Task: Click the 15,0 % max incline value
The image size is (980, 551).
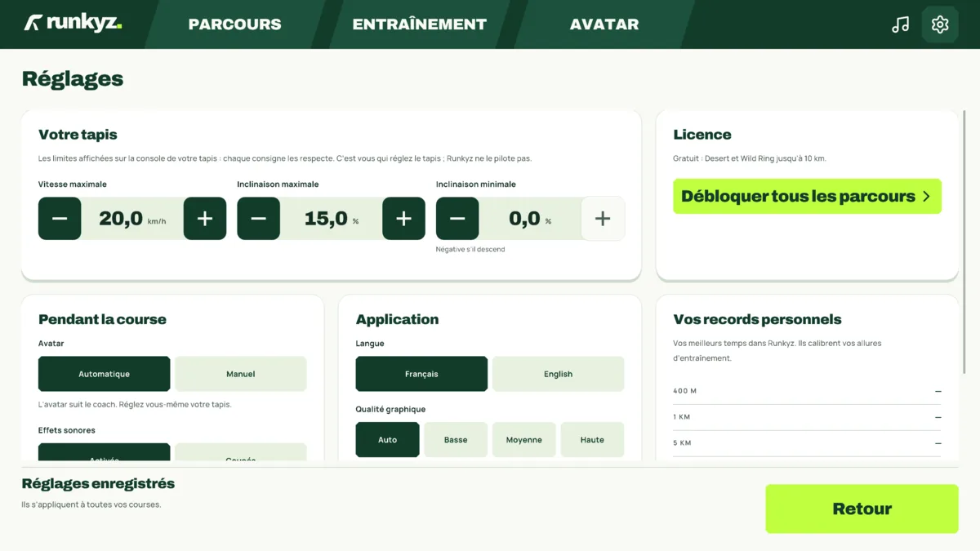Action: [331, 219]
